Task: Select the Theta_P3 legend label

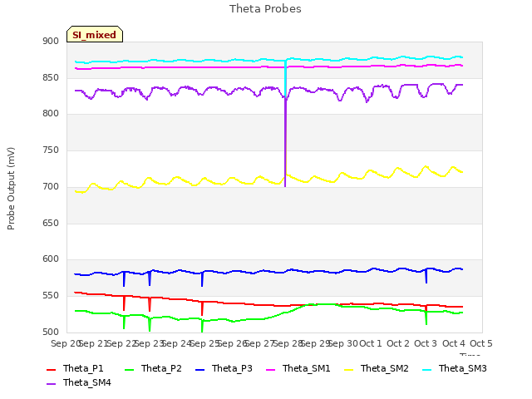Action: pyautogui.click(x=232, y=368)
